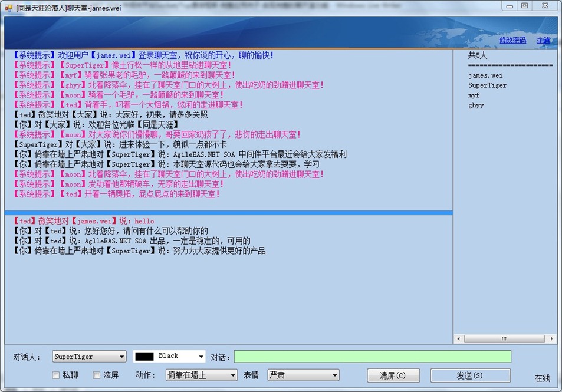Select user james.wei in user list

(x=485, y=75)
